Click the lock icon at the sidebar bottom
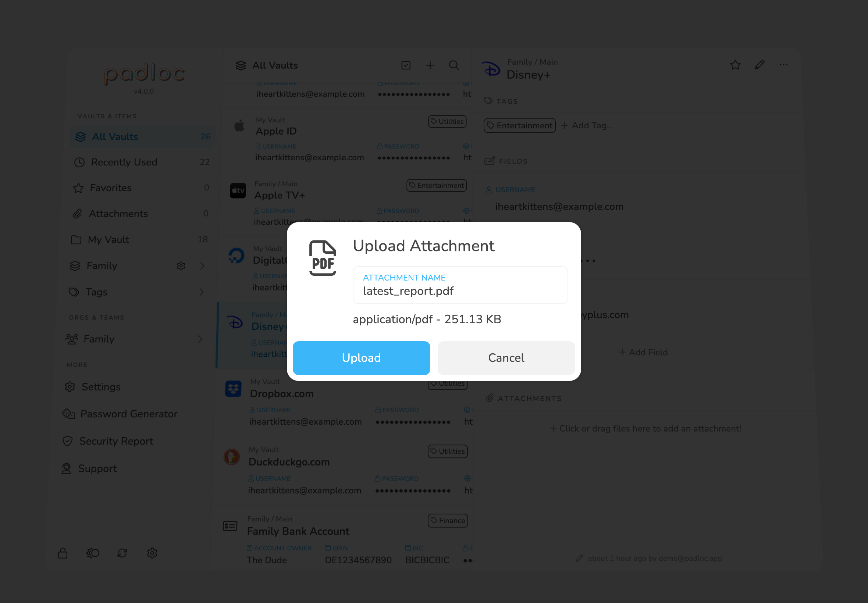Image resolution: width=868 pixels, height=603 pixels. (x=63, y=553)
